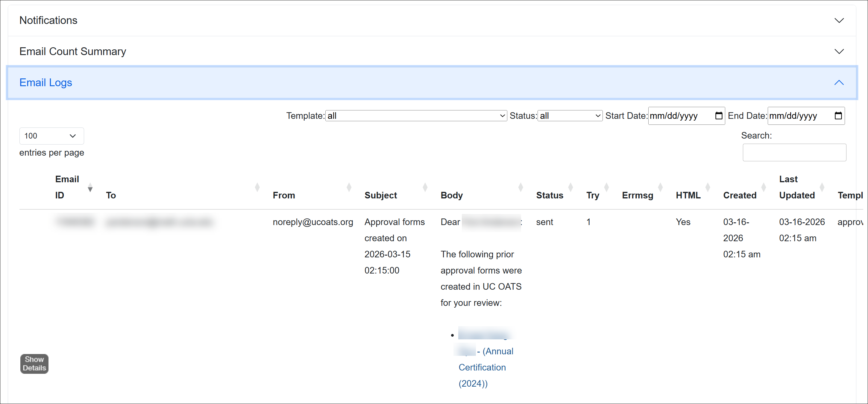This screenshot has height=404, width=868.
Task: Click the Show Details button
Action: click(x=34, y=364)
